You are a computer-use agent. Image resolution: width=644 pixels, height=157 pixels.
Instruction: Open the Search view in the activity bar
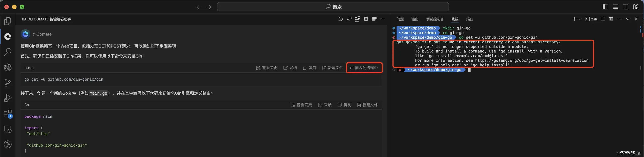coord(8,52)
